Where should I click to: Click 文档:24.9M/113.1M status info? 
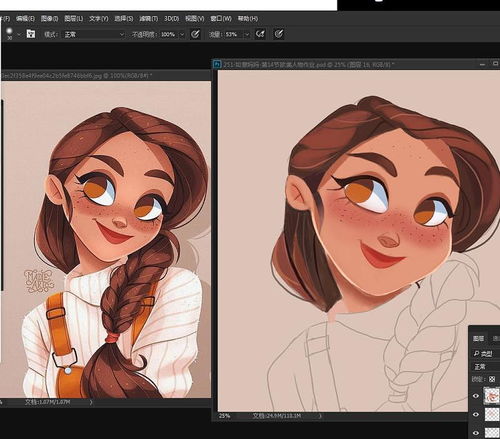pos(276,416)
